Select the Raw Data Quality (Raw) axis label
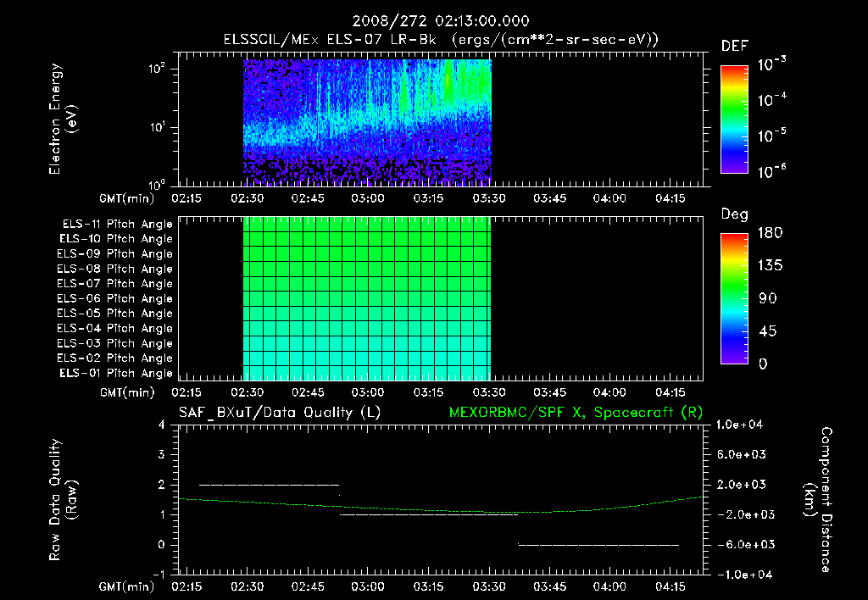Screen dimensions: 868x600 point(63,500)
